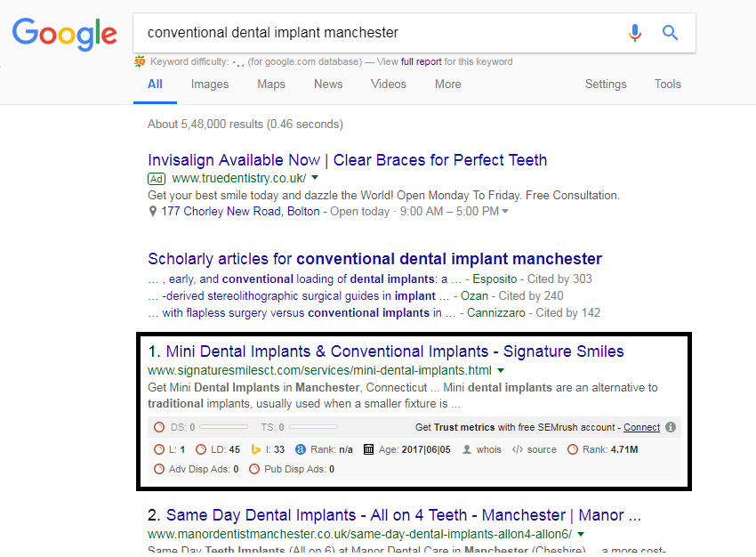Switch to the Videos tab

point(389,85)
